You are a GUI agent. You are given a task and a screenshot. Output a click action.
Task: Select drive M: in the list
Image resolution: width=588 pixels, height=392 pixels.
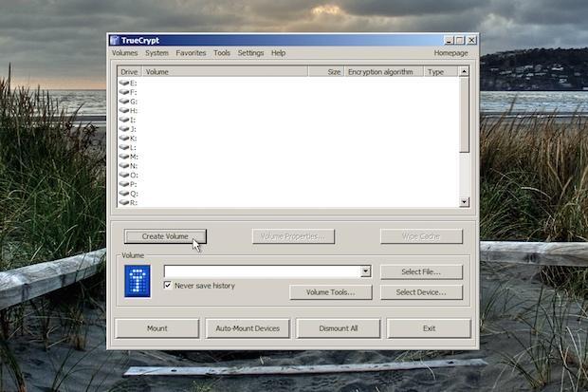click(x=129, y=157)
